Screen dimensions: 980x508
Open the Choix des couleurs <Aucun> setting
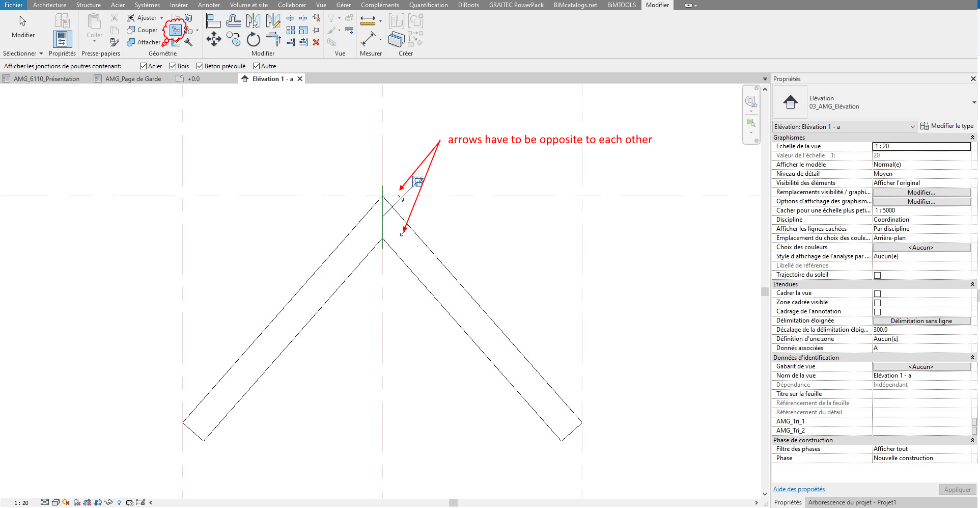921,248
